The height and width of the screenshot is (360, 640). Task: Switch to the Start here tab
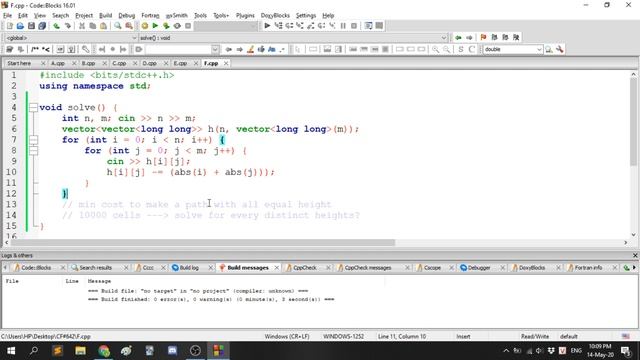click(19, 63)
